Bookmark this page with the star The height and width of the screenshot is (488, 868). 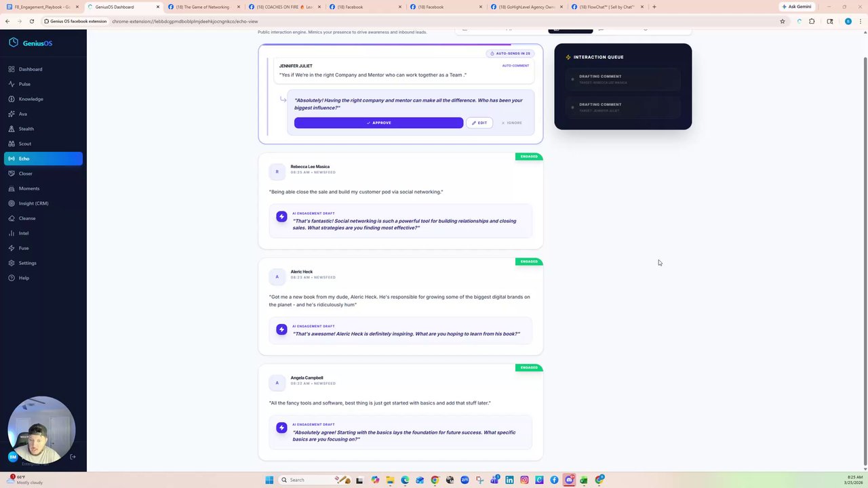(x=783, y=21)
